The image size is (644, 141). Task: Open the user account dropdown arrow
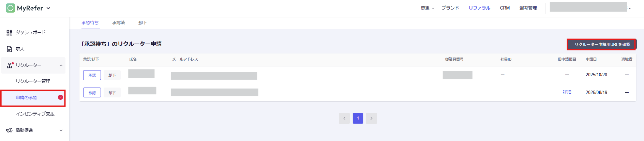pos(630,9)
